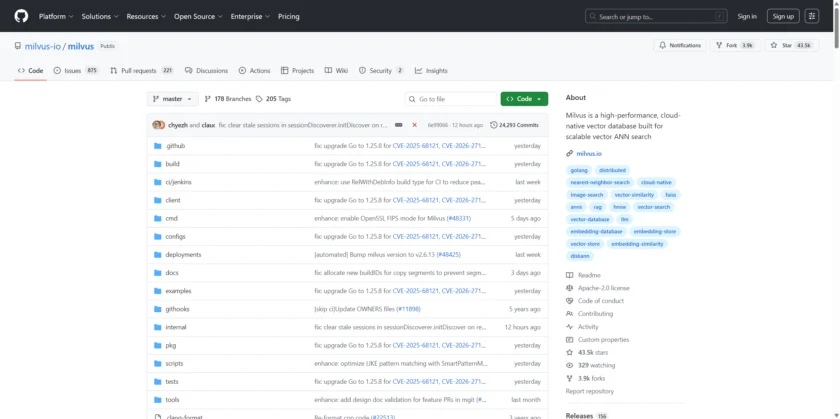Viewport: 840px width, 419px height.
Task: Click the scripts folder icon
Action: [158, 364]
